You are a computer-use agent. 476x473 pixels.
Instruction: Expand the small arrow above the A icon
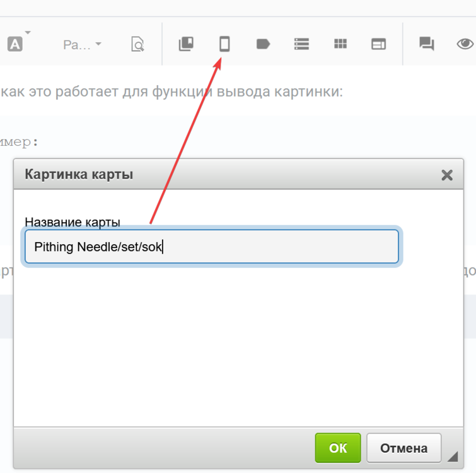28,33
